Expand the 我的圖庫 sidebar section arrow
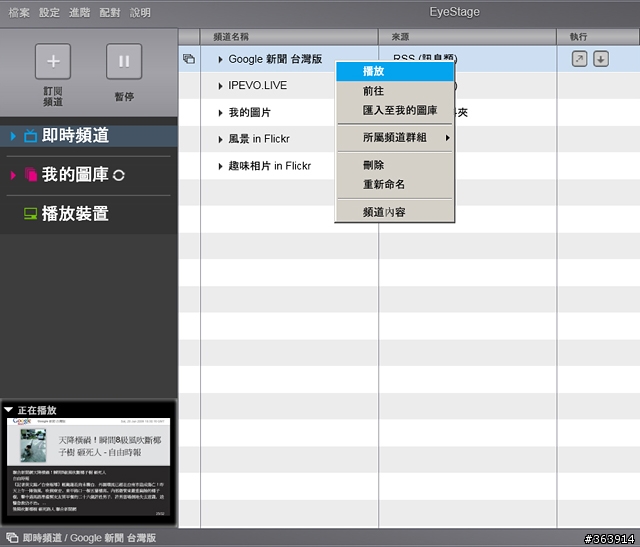Screen dimensions: 640x547 coord(13,175)
